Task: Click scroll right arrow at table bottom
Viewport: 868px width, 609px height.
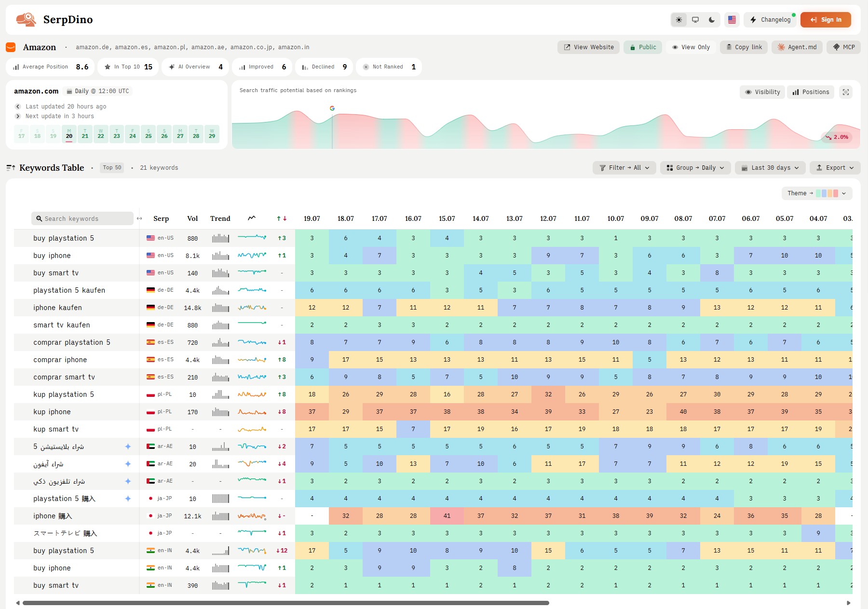Action: tap(849, 603)
